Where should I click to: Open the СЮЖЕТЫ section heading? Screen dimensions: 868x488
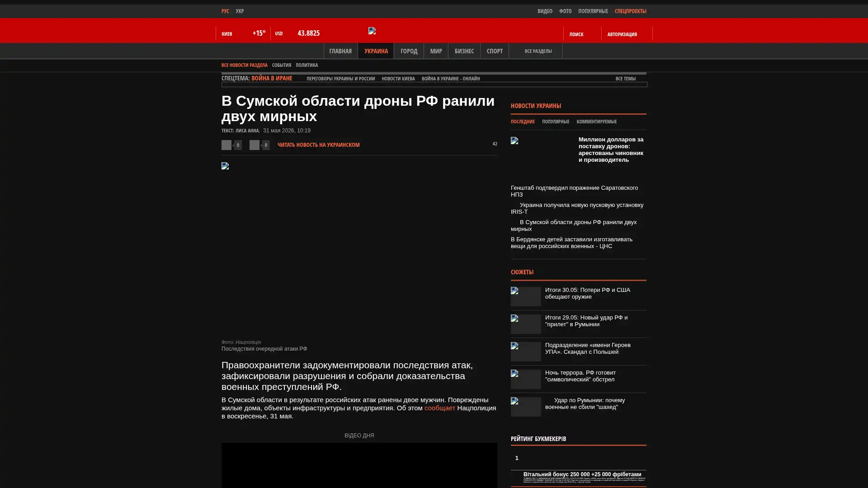point(522,272)
